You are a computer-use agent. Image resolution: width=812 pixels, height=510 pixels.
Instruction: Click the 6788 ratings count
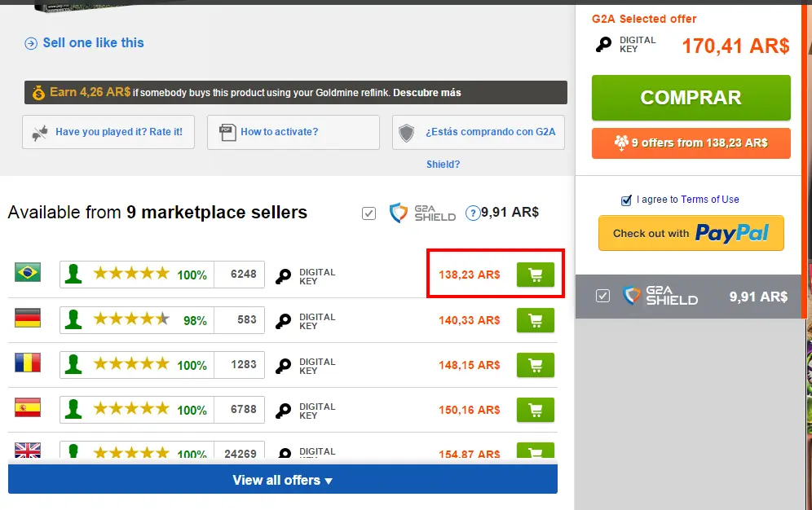click(x=244, y=410)
